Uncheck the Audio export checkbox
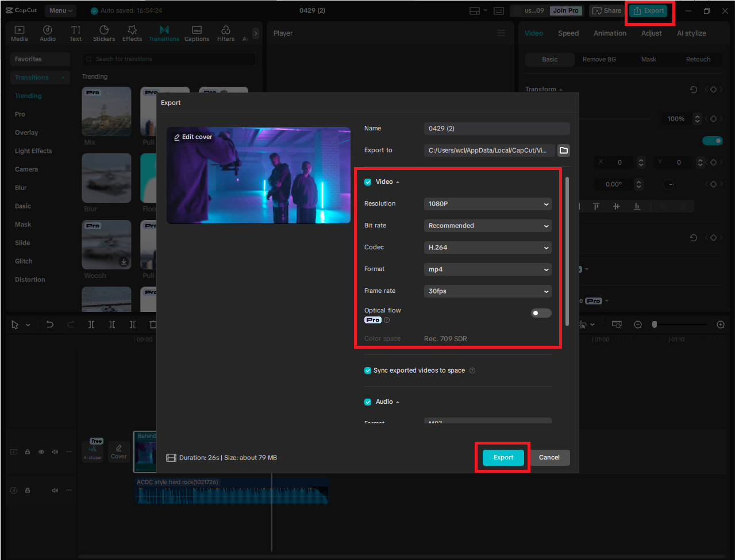The image size is (735, 560). point(368,402)
